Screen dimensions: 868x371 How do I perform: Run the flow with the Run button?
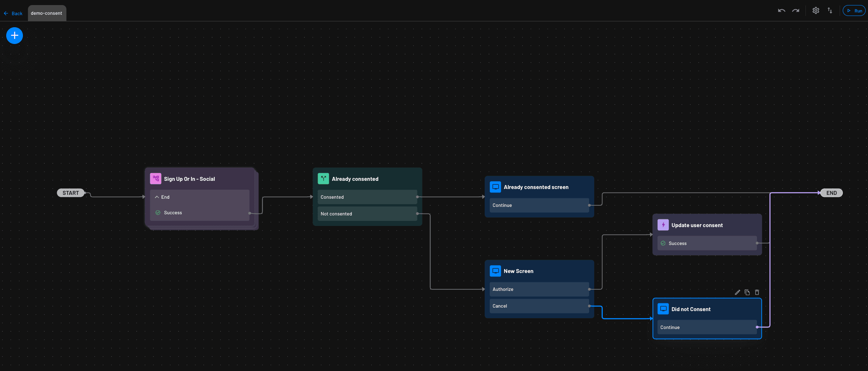[854, 10]
